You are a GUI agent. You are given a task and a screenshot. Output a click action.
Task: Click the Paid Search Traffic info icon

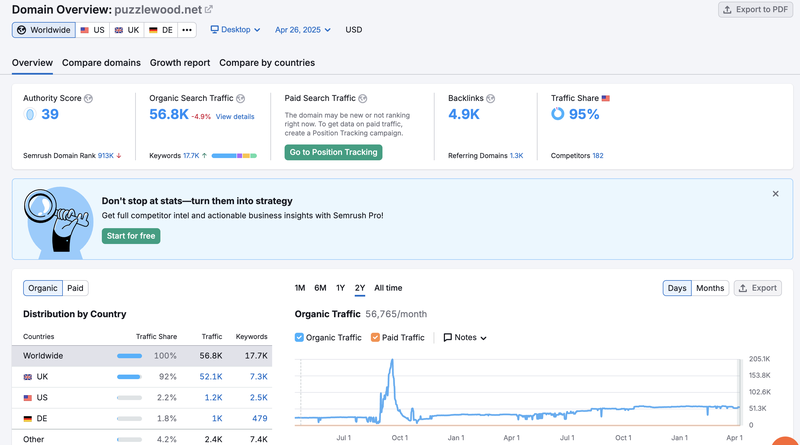coord(362,98)
